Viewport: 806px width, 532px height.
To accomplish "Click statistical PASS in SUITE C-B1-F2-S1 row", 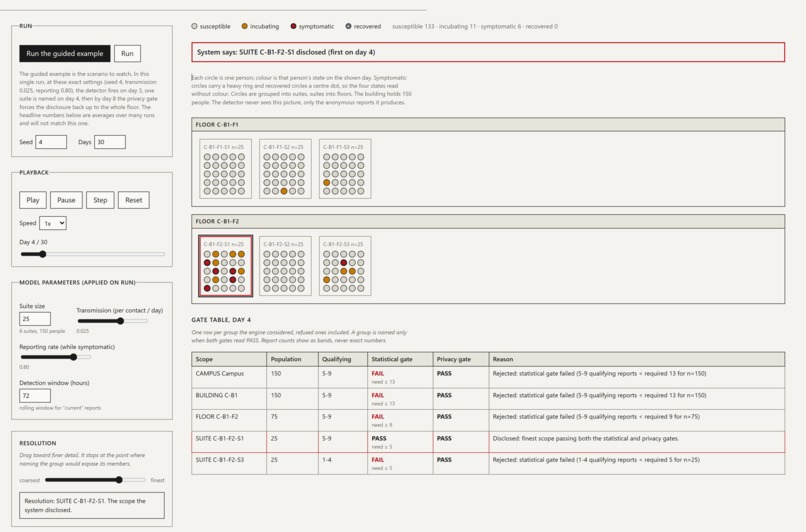I will coord(379,438).
